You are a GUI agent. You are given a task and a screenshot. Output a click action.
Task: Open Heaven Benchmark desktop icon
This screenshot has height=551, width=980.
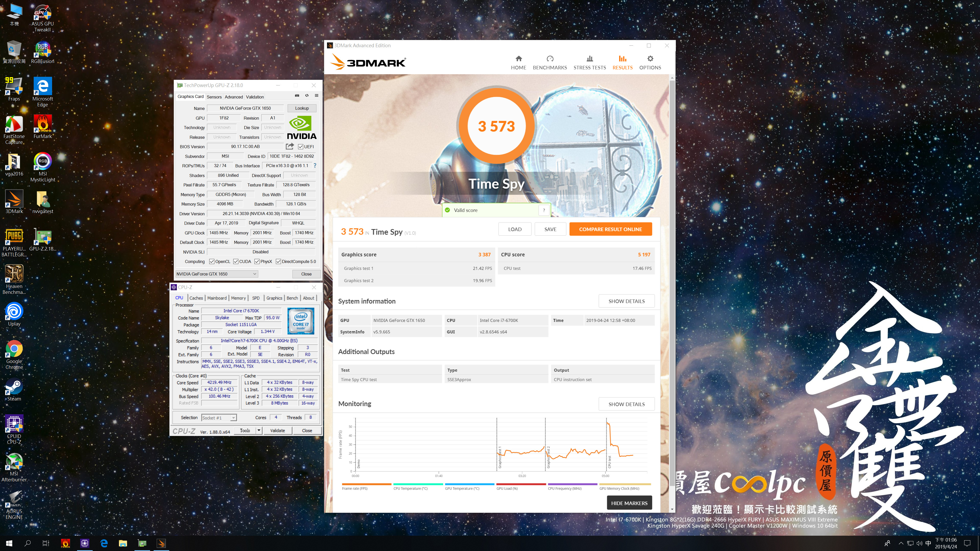(x=14, y=280)
